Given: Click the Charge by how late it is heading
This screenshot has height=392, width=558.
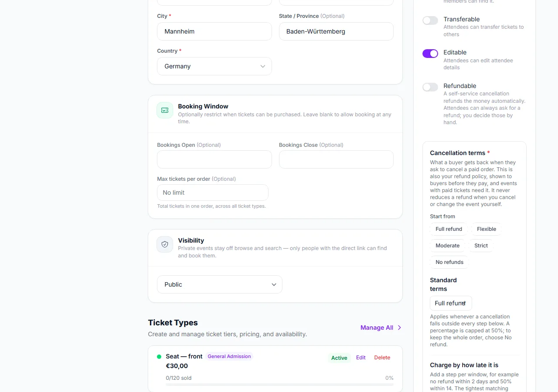Looking at the screenshot, I should click(x=464, y=365).
